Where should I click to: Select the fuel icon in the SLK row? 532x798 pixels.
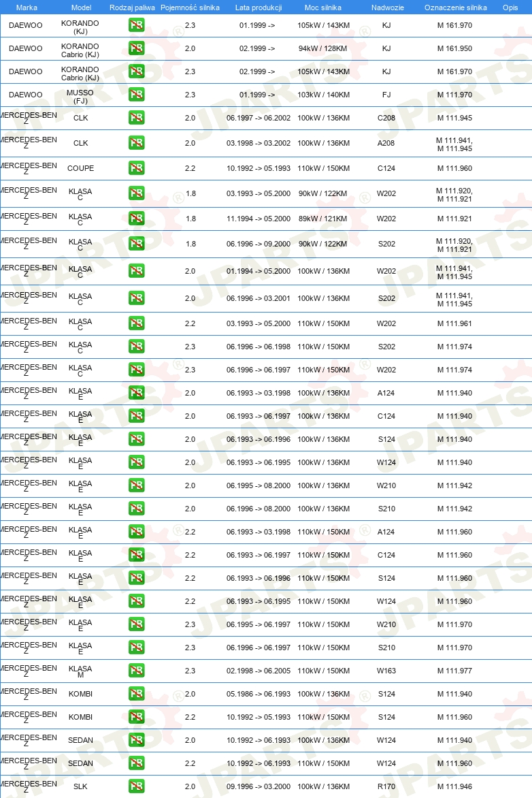pos(136,786)
